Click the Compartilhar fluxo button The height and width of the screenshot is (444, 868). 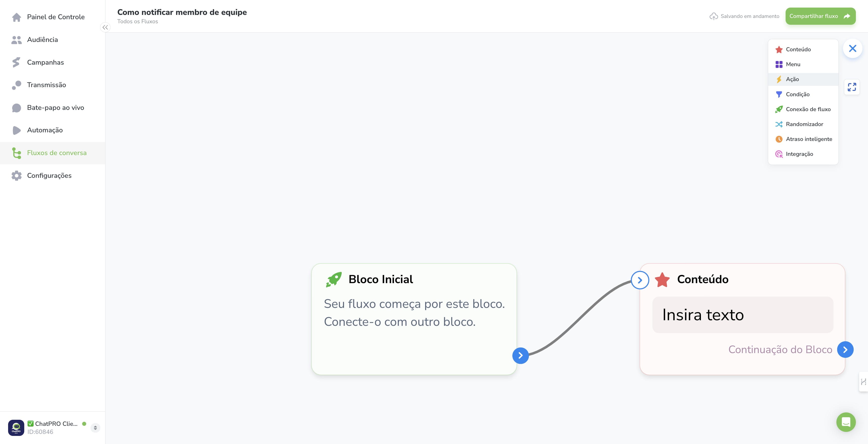[820, 16]
